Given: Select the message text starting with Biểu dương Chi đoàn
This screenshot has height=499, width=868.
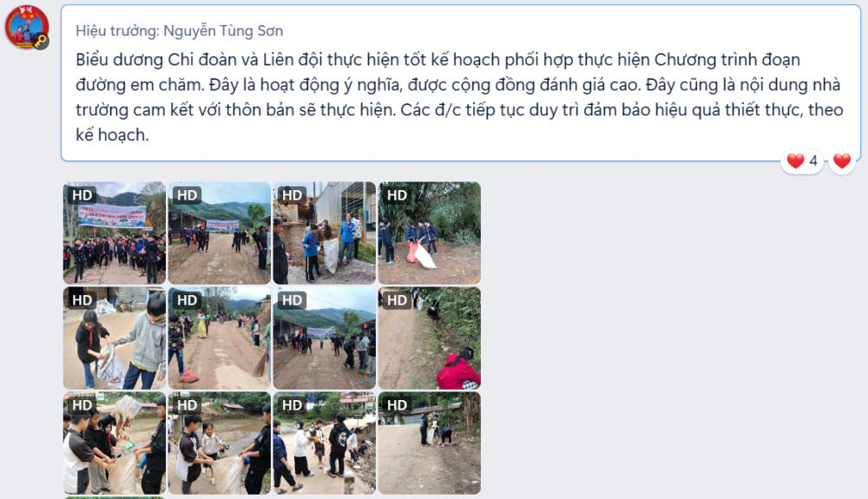Looking at the screenshot, I should coord(459,97).
